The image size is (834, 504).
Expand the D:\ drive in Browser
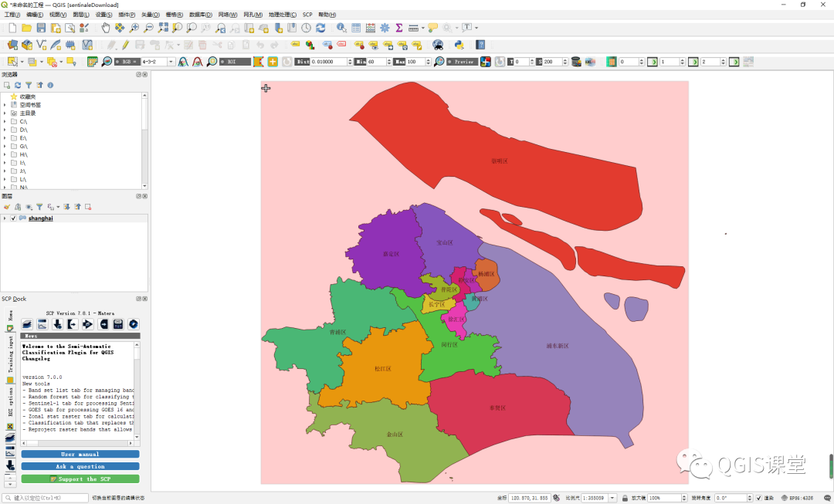pyautogui.click(x=5, y=130)
